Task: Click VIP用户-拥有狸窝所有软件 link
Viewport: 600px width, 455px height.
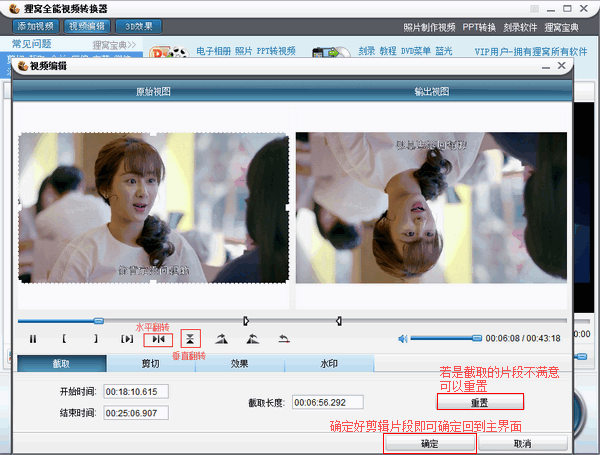Action: (531, 52)
